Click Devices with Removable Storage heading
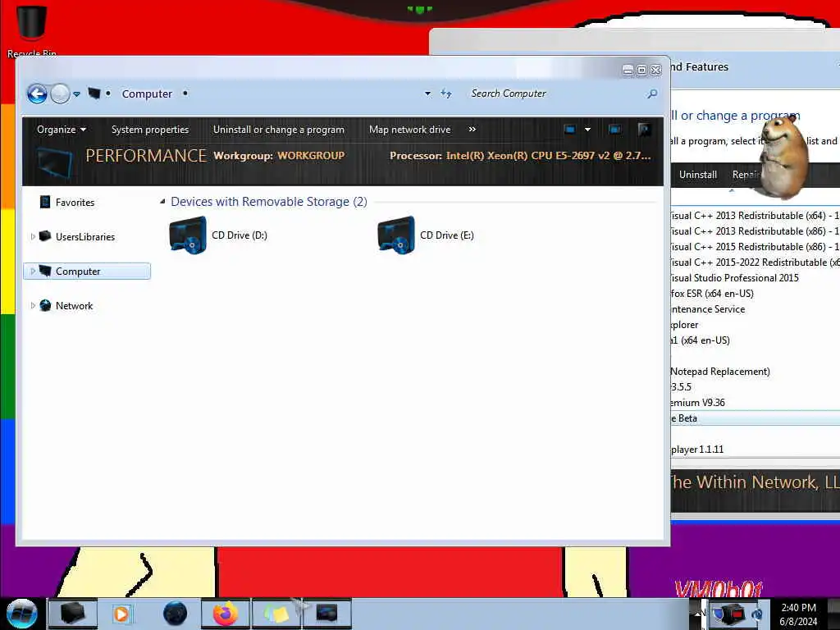Viewport: 840px width, 630px height. pyautogui.click(x=269, y=202)
